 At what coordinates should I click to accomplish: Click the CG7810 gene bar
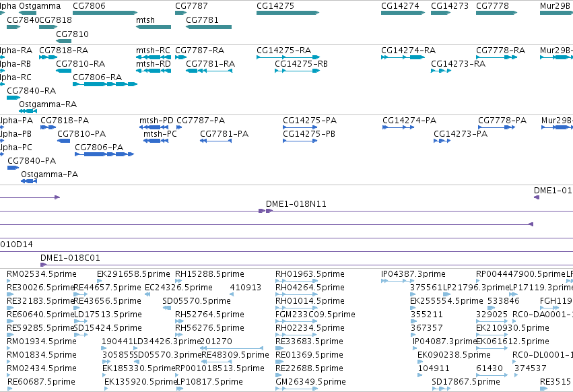click(63, 41)
